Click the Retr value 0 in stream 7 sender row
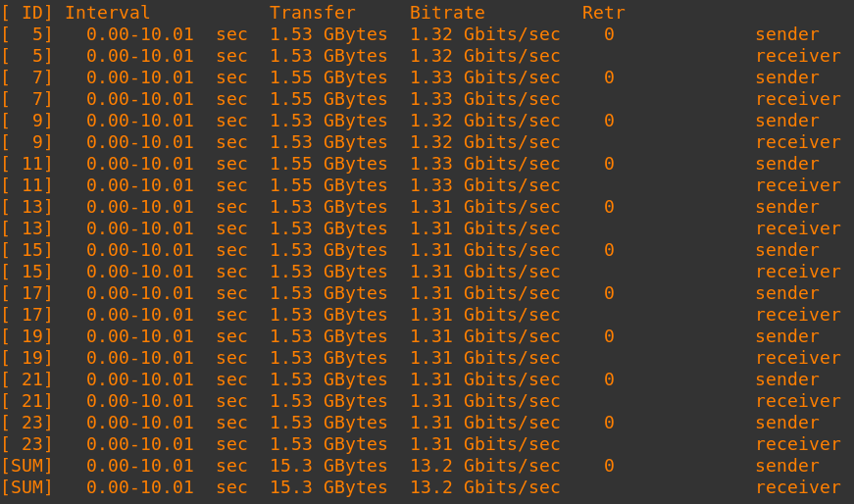 point(609,77)
